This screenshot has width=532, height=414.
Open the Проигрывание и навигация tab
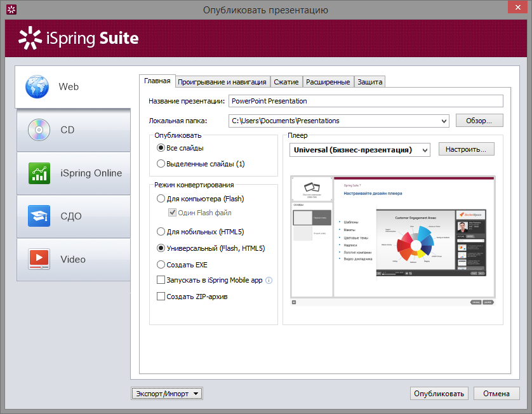coord(222,82)
